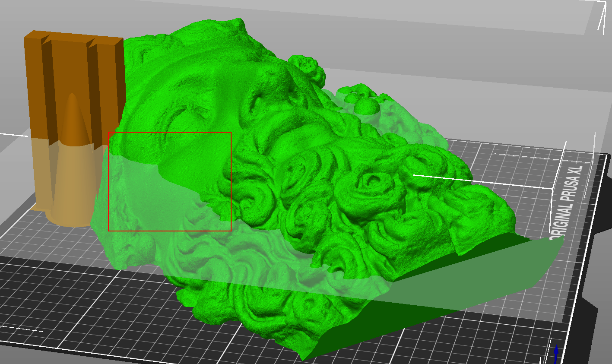The image size is (612, 364).
Task: Click the blue Z-axis arrow
Action: pyautogui.click(x=556, y=354)
